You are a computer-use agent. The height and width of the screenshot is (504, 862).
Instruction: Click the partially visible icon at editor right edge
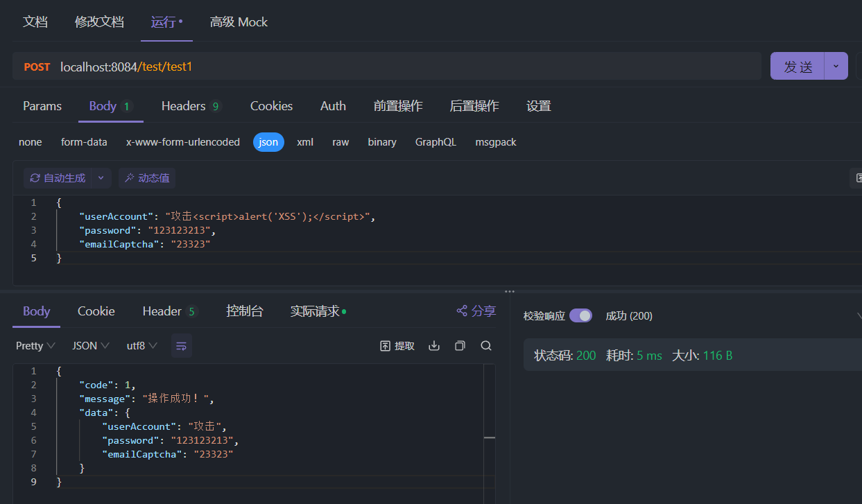[x=857, y=178]
